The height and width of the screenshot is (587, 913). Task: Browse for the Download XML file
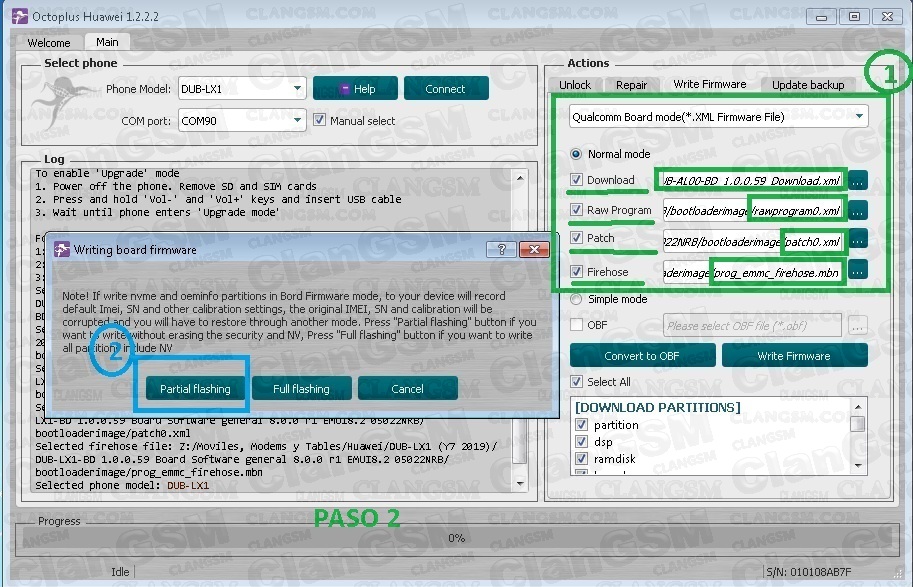pyautogui.click(x=858, y=181)
